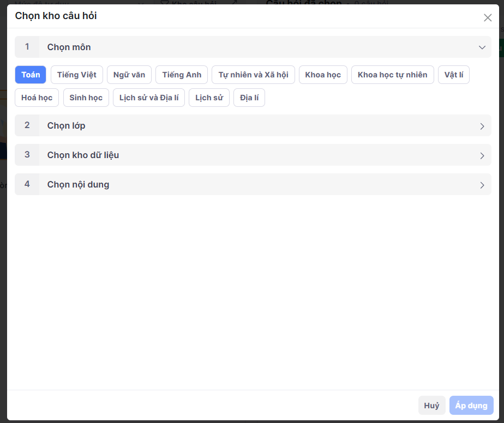Collapse the Chọn môn section chevron
Screen dimensions: 504x423
[482, 47]
